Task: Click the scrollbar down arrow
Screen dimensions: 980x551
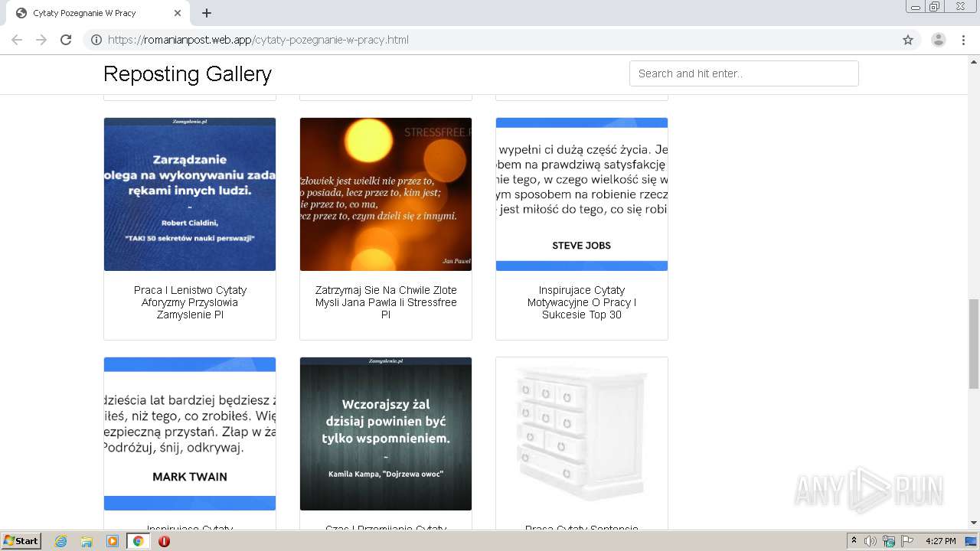Action: [x=974, y=523]
